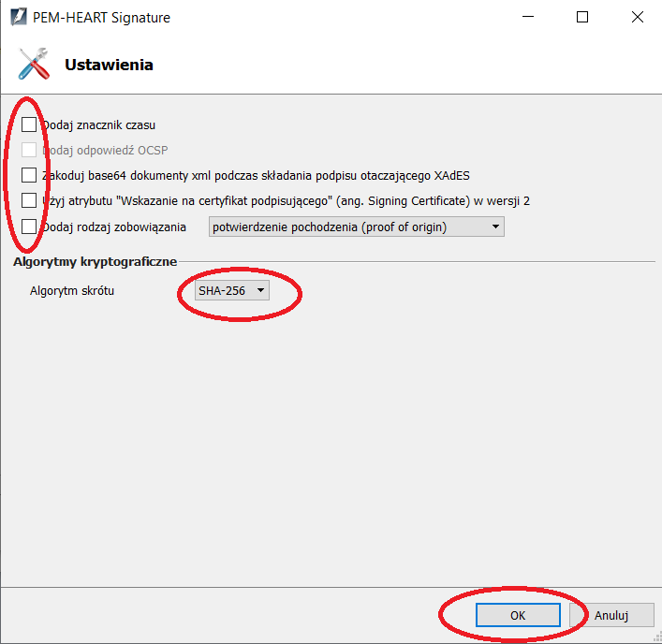Viewport: 662px width, 644px height.
Task: Expand the potwierdzenie pochodzenia commitment type dropdown
Action: [x=357, y=227]
